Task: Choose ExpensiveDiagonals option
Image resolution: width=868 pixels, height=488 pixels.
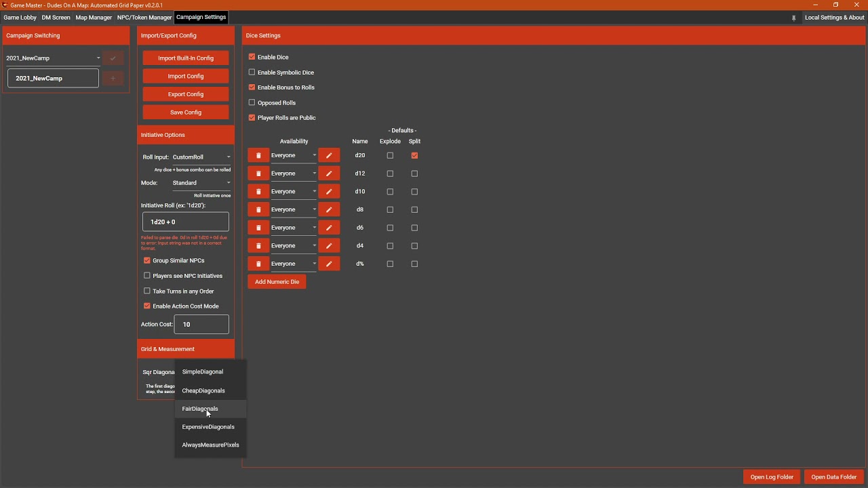Action: pos(210,427)
